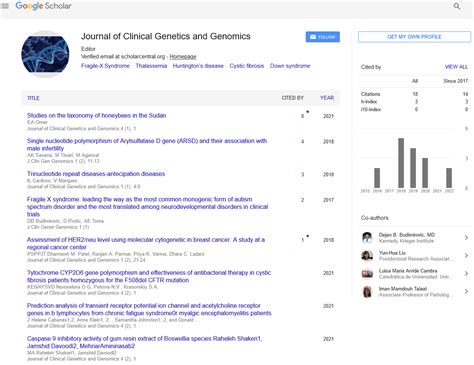The height and width of the screenshot is (365, 474).
Task: Open the DNA profile picture
Action: 45,54
